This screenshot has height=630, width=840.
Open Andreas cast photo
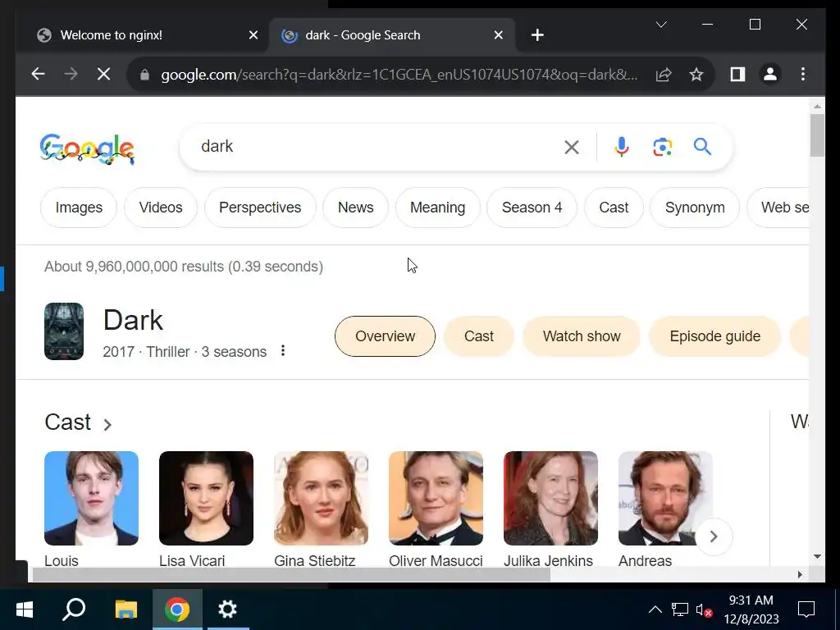click(x=665, y=498)
